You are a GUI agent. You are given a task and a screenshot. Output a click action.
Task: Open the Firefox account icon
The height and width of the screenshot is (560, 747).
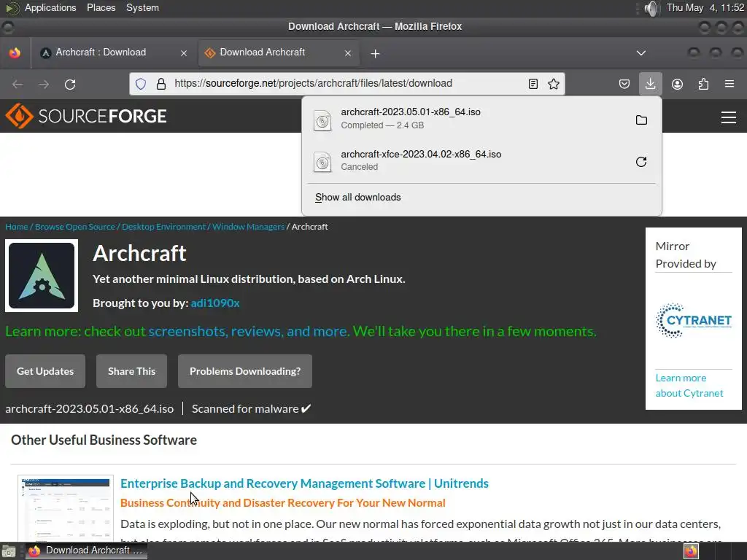click(x=677, y=85)
